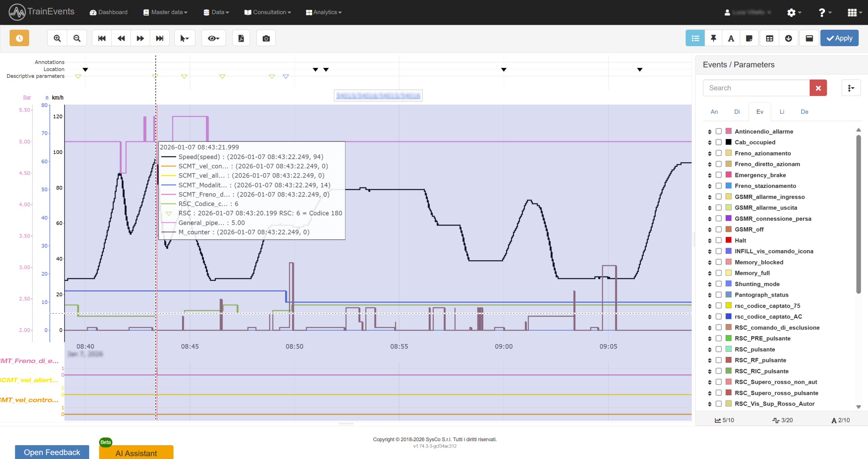This screenshot has height=459, width=868.
Task: Check the Cab_occupied event
Action: (719, 142)
